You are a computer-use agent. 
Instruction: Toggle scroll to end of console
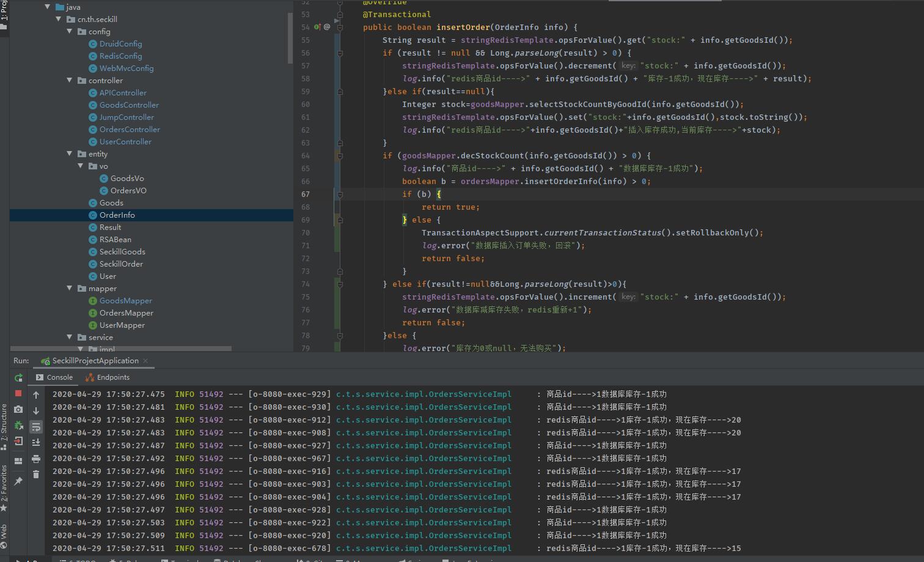(x=36, y=442)
